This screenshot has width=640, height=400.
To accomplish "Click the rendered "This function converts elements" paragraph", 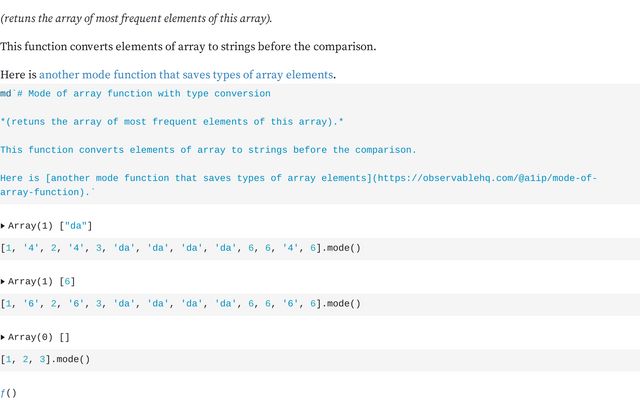I will tap(188, 46).
